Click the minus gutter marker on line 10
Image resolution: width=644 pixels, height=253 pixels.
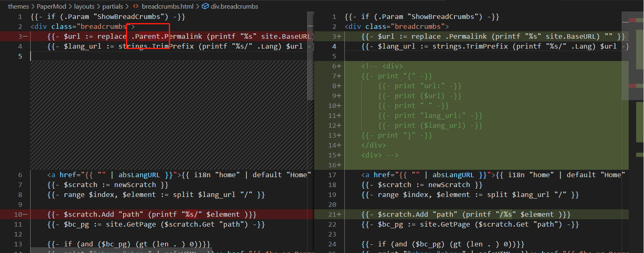(x=24, y=214)
